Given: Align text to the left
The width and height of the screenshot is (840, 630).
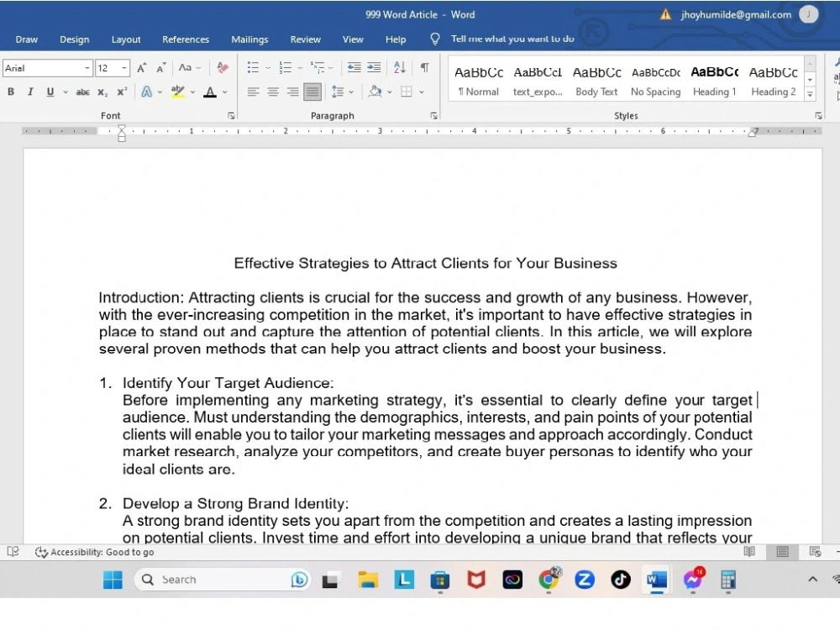Looking at the screenshot, I should click(x=253, y=92).
